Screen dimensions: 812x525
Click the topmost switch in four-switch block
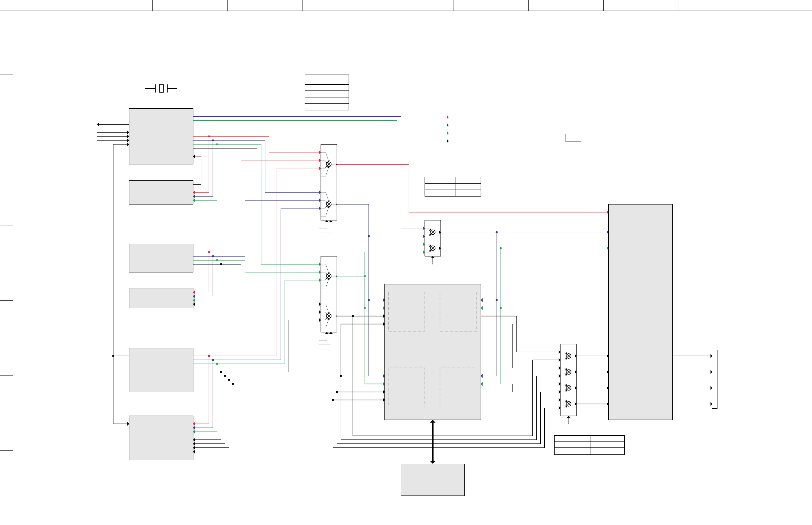pos(569,356)
